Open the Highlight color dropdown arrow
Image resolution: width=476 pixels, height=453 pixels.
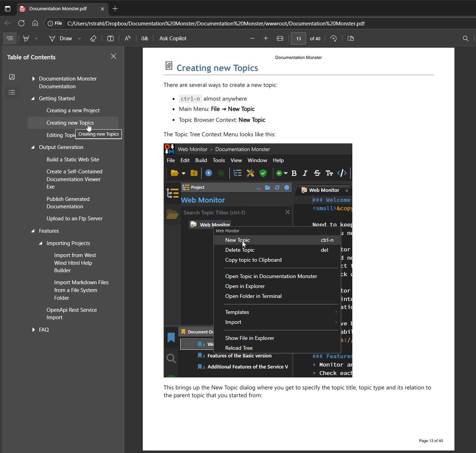click(36, 38)
